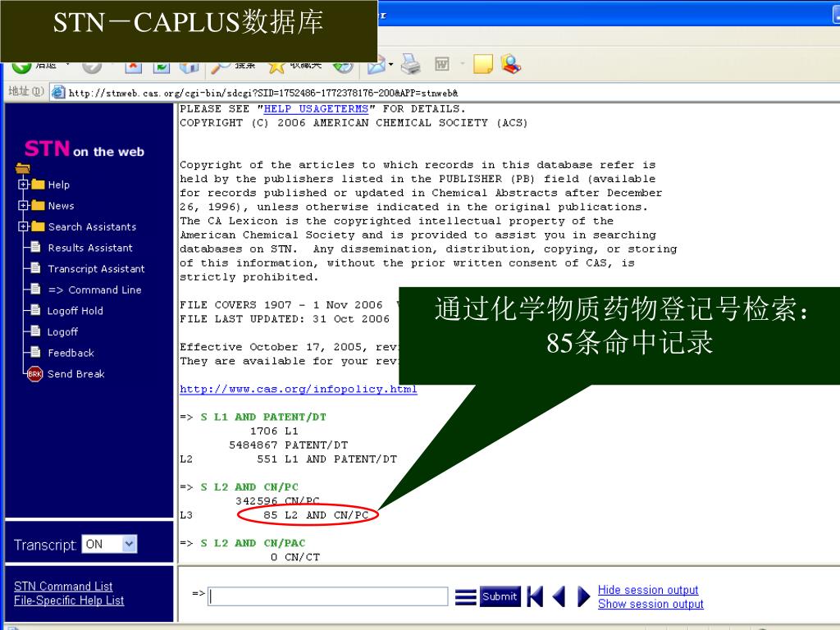Click the Print icon

tap(411, 64)
